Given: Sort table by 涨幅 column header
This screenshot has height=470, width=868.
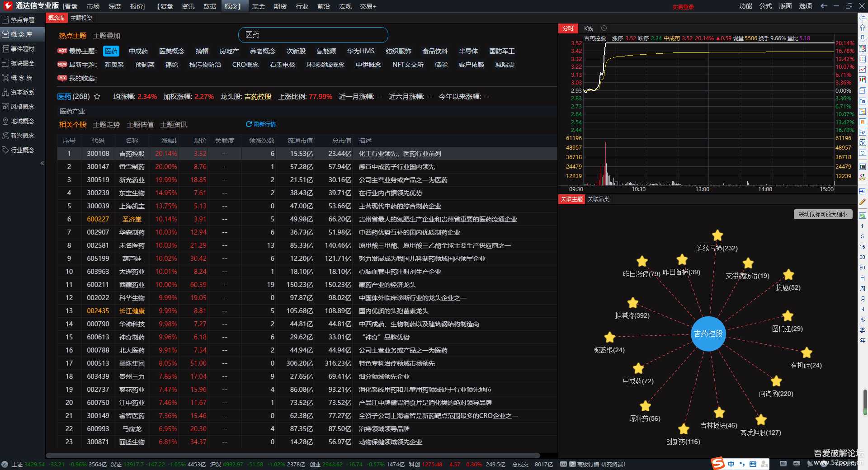Looking at the screenshot, I should (169, 141).
